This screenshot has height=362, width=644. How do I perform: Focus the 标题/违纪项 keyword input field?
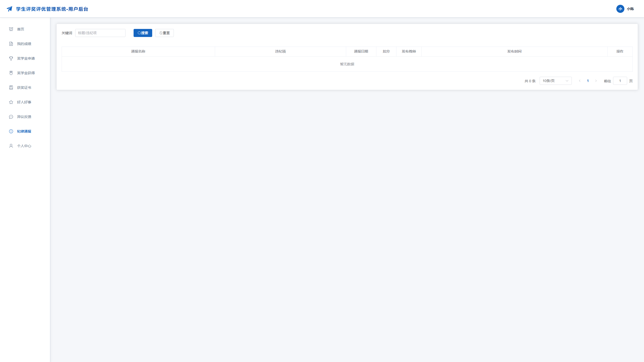point(100,33)
